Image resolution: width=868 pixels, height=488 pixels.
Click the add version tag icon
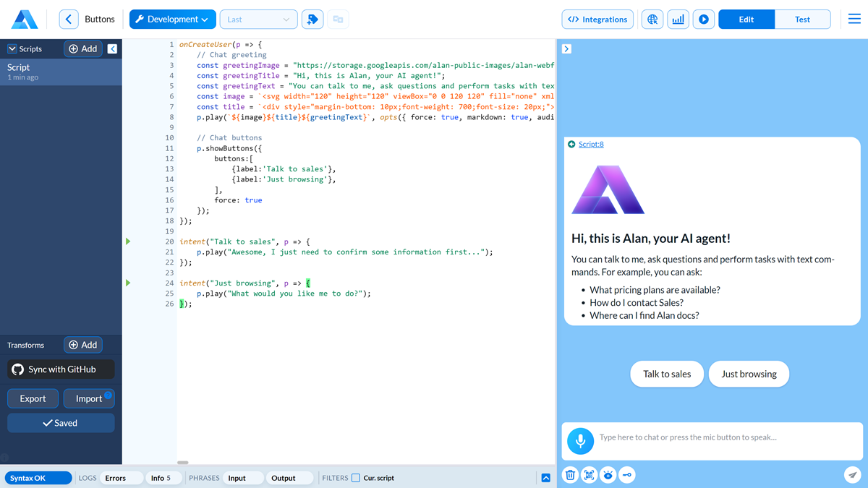tap(312, 20)
